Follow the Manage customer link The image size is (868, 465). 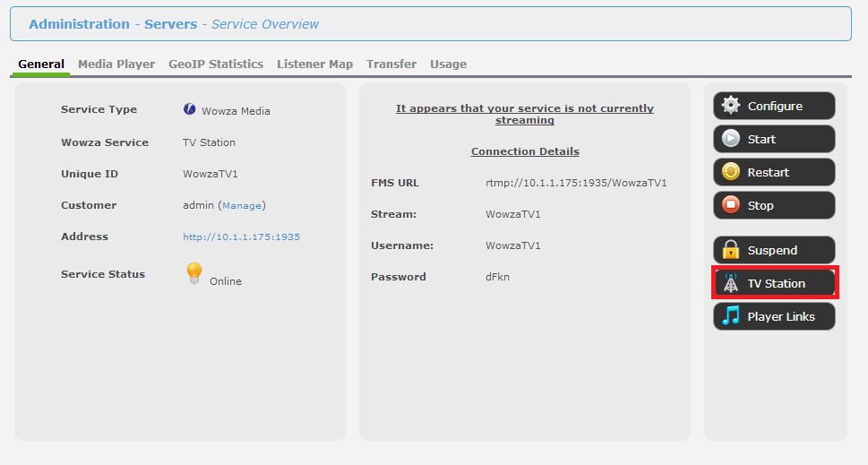coord(242,205)
